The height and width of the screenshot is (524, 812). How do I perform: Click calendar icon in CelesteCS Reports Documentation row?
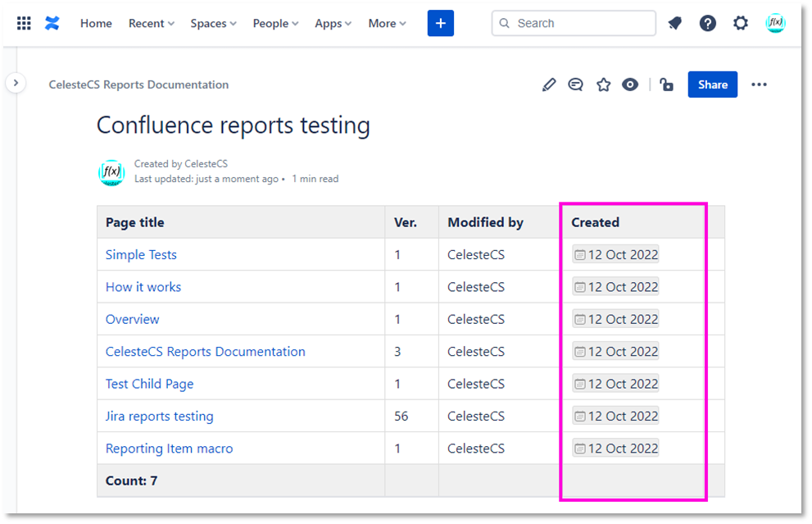(x=580, y=352)
